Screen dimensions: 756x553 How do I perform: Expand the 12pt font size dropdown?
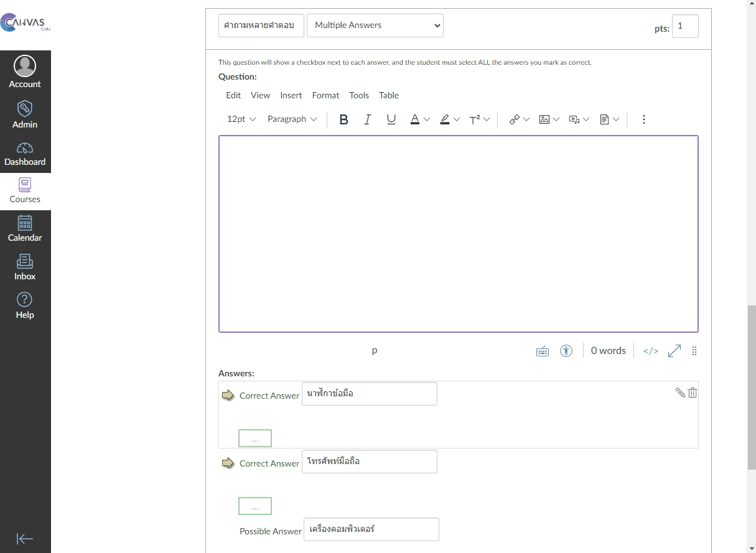coord(241,119)
